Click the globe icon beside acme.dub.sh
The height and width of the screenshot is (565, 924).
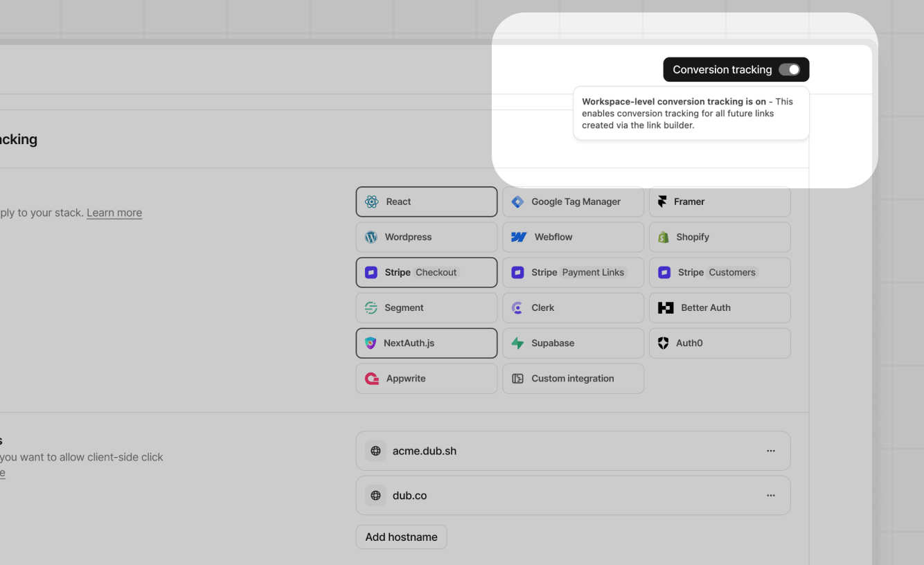click(375, 451)
